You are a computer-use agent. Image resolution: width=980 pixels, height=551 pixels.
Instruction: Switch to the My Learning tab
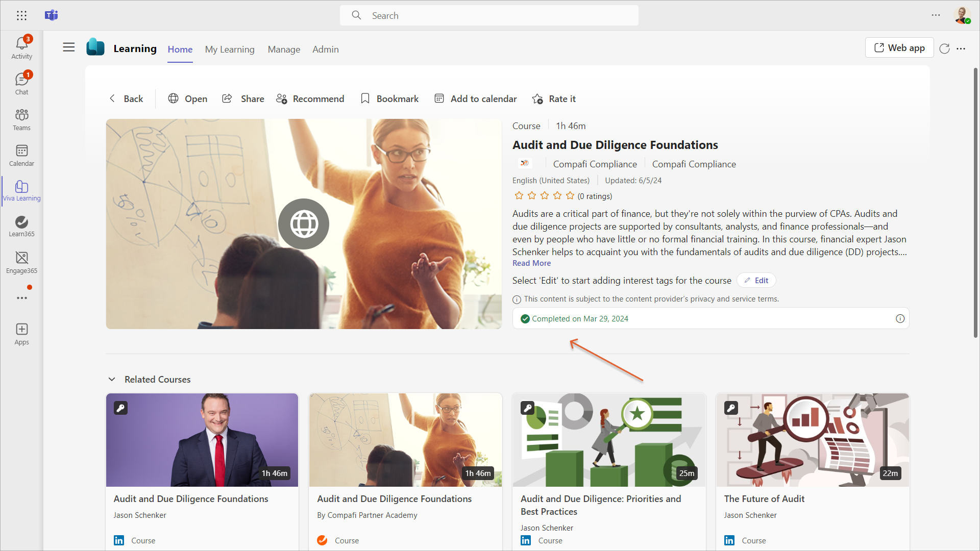click(230, 49)
